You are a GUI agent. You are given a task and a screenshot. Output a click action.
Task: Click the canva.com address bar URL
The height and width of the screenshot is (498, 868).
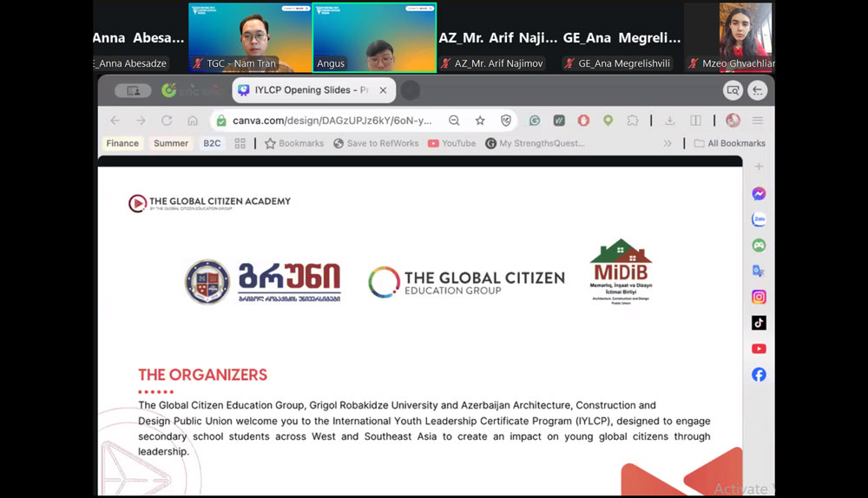330,121
